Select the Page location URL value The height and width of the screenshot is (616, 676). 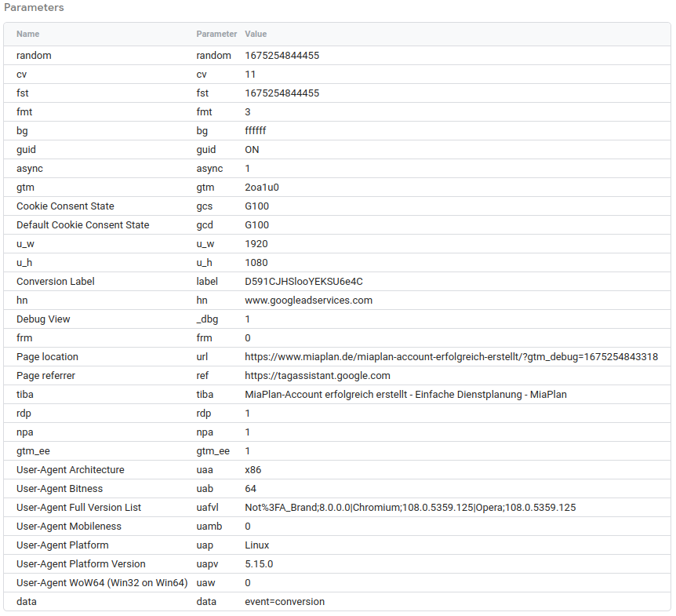click(x=452, y=357)
